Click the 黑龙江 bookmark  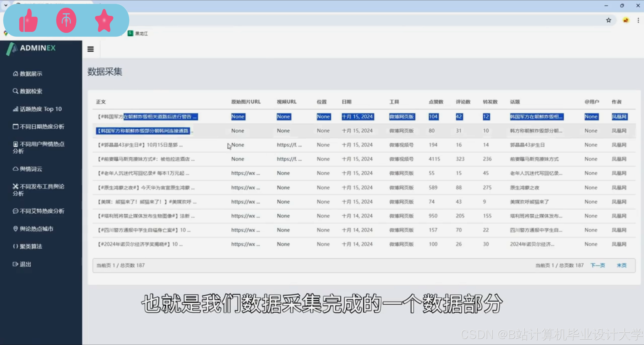click(138, 34)
